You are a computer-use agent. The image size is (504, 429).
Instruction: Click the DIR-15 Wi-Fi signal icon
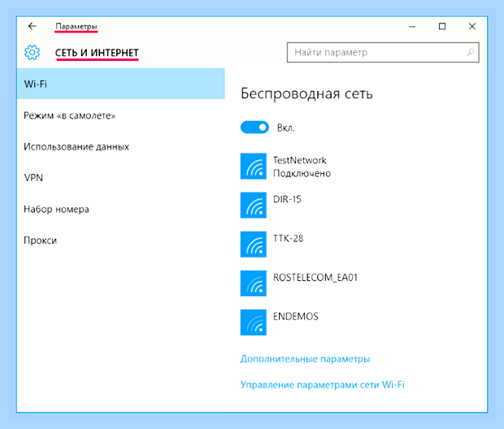pyautogui.click(x=254, y=205)
